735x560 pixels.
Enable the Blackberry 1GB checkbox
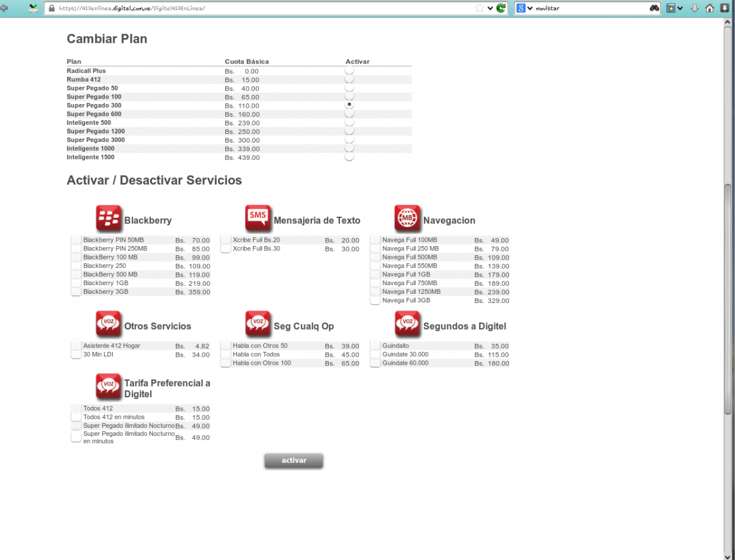pyautogui.click(x=76, y=283)
